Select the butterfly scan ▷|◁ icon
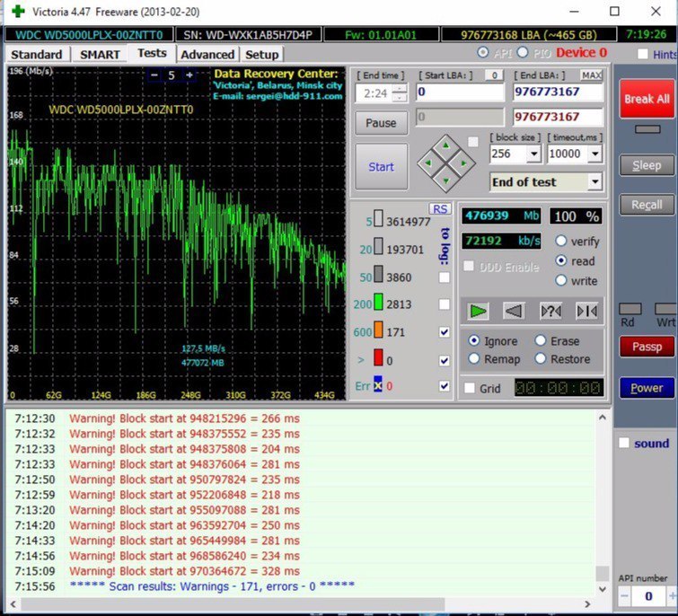678x616 pixels. click(586, 311)
